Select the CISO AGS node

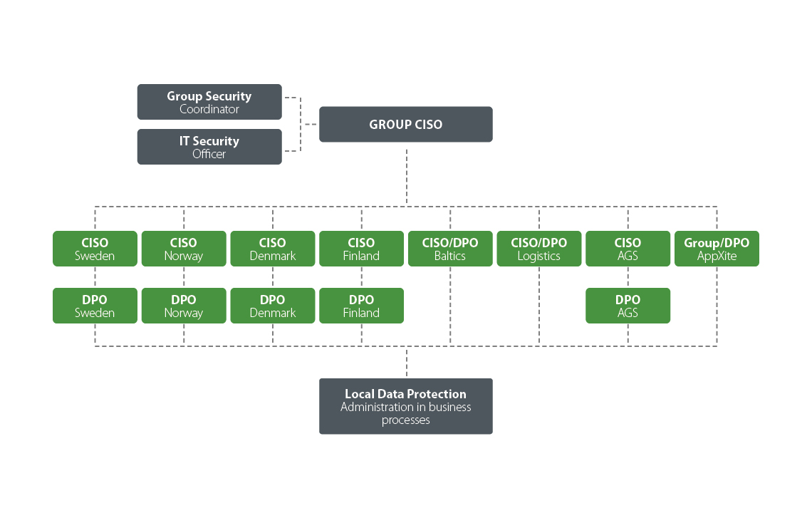pyautogui.click(x=628, y=249)
